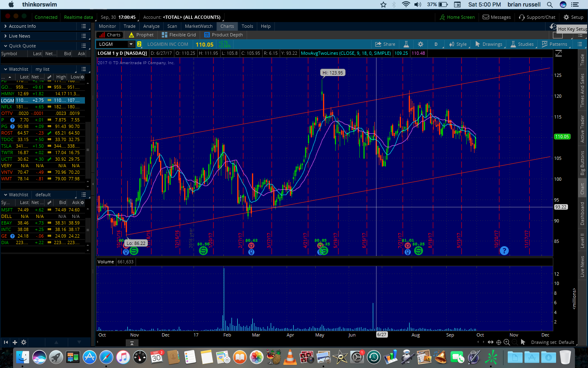Viewport: 588px width, 368px height.
Task: Switch to the MarketWatch tab
Action: pos(198,26)
